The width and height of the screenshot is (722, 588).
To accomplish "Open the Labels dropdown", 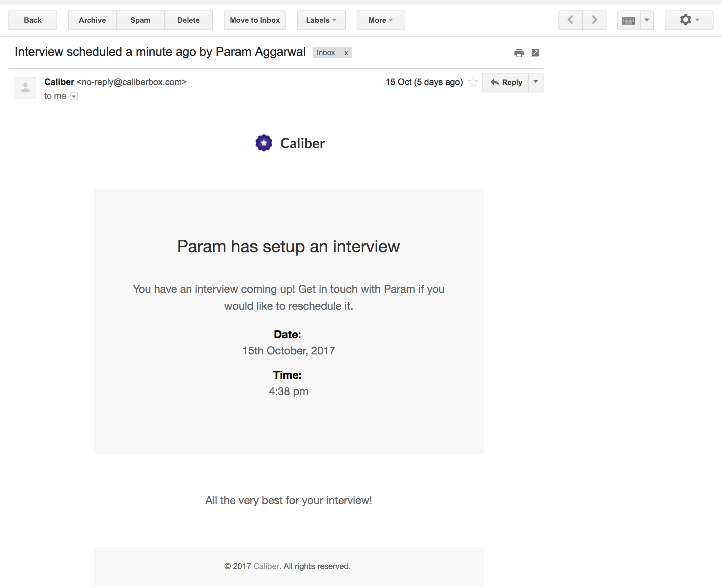I will (x=321, y=20).
